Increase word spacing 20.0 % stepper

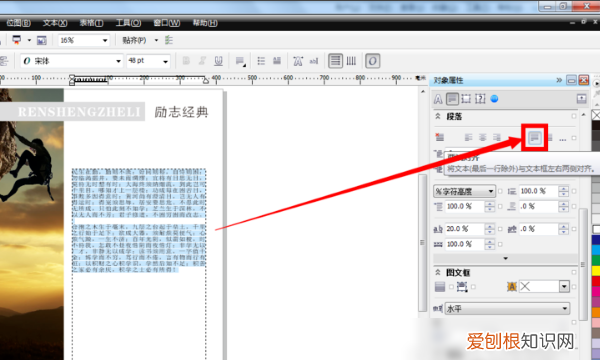(x=490, y=226)
